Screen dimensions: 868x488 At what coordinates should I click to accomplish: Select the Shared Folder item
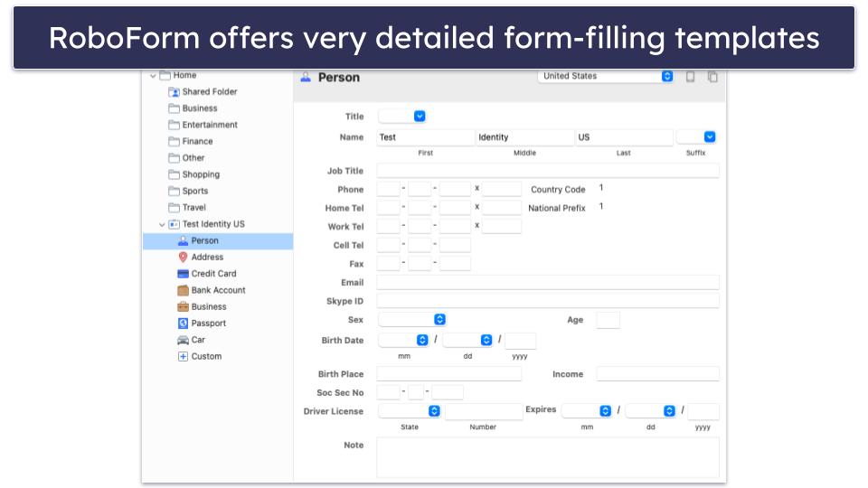coord(209,92)
